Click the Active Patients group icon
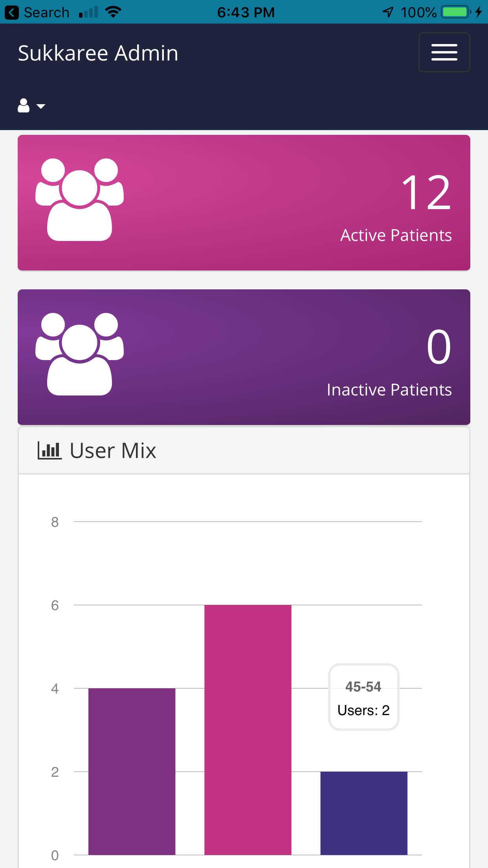This screenshot has height=868, width=488. point(80,199)
